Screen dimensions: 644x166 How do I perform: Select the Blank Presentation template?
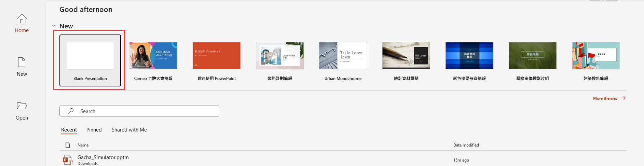click(90, 60)
